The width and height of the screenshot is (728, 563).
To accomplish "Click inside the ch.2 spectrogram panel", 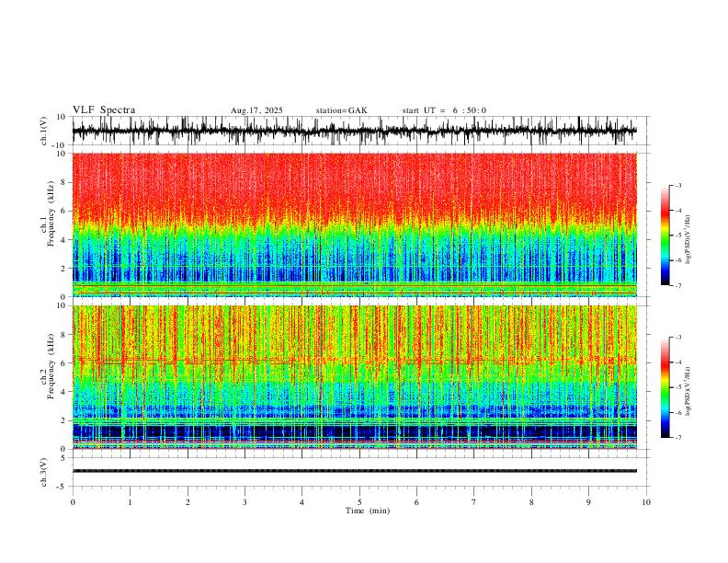I will click(354, 377).
